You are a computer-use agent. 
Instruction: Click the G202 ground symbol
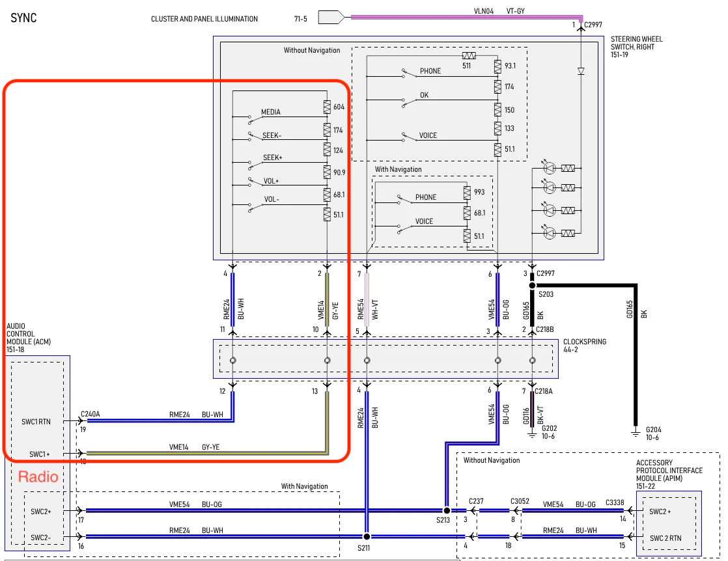532,435
